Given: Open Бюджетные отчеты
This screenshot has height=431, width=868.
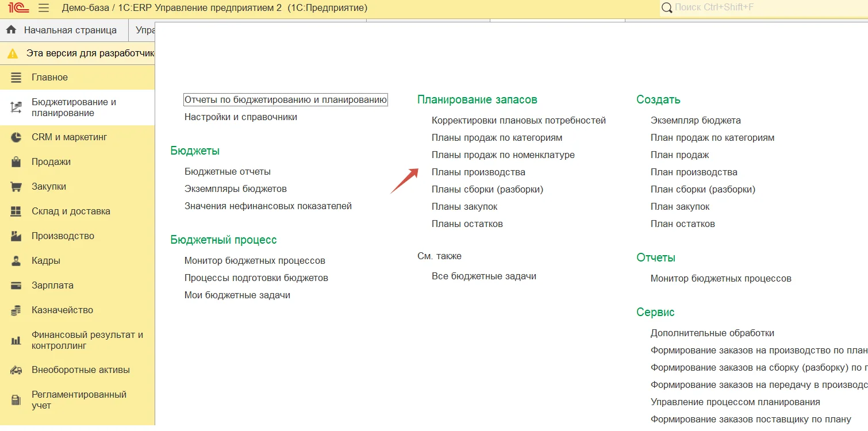Looking at the screenshot, I should pyautogui.click(x=228, y=172).
